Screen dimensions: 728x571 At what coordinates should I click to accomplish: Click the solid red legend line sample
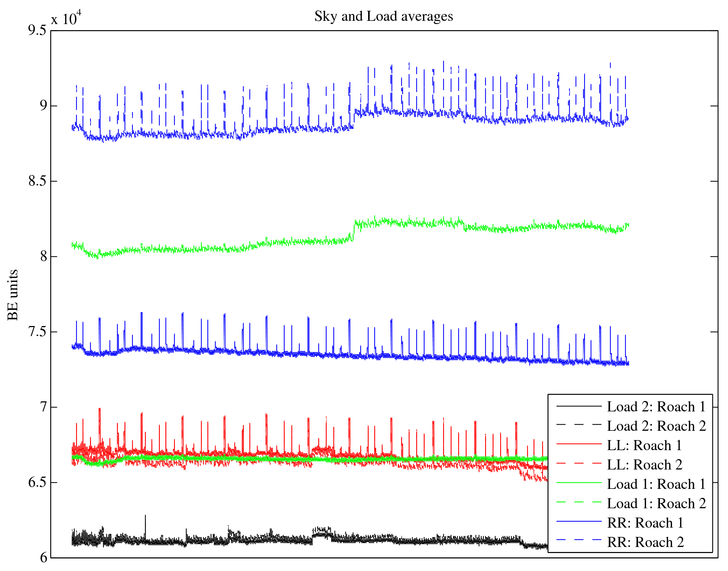coord(579,444)
